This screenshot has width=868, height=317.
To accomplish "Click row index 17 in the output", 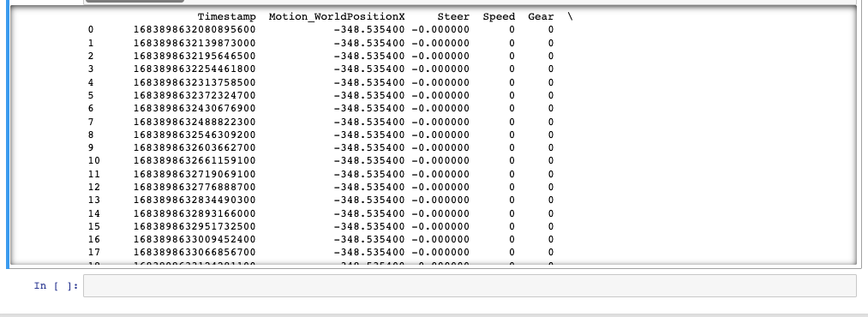I will (94, 252).
